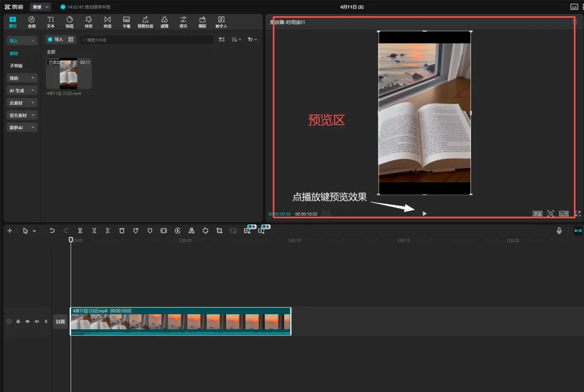Image resolution: width=584 pixels, height=392 pixels.
Task: Click the 导入 import button with plus
Action: coord(55,39)
